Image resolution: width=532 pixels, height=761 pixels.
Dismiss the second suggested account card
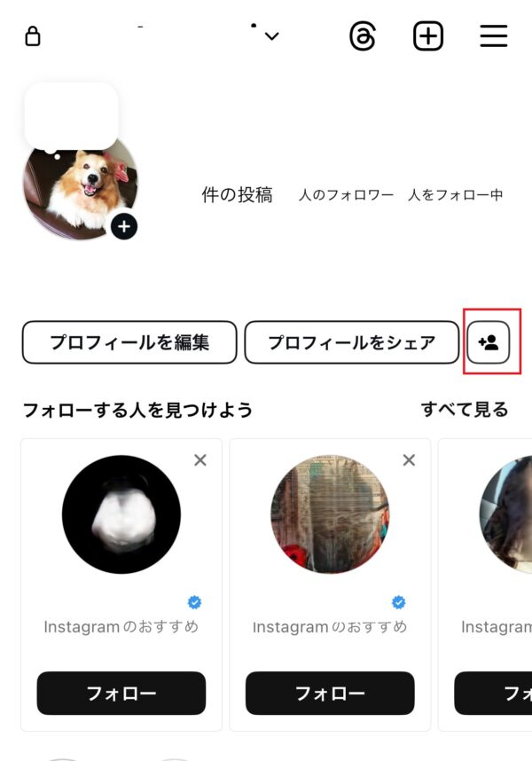[409, 460]
